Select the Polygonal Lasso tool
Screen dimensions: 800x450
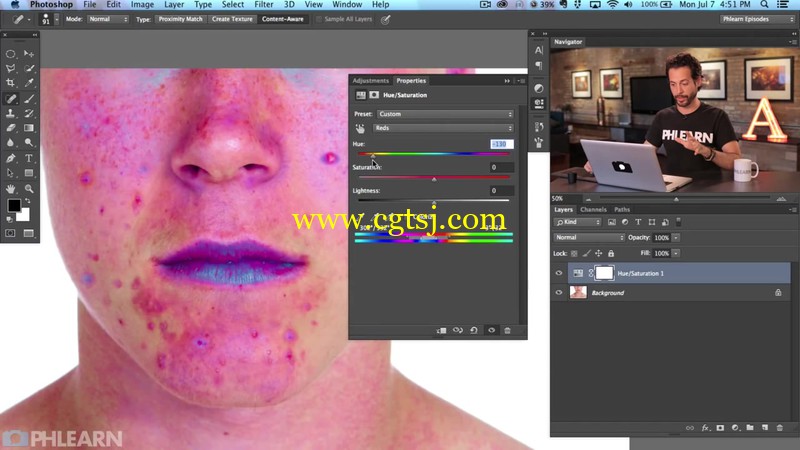tap(10, 68)
